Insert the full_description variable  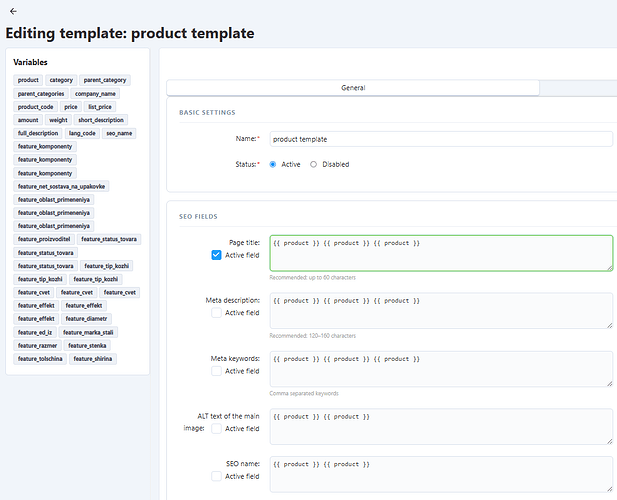click(x=38, y=133)
